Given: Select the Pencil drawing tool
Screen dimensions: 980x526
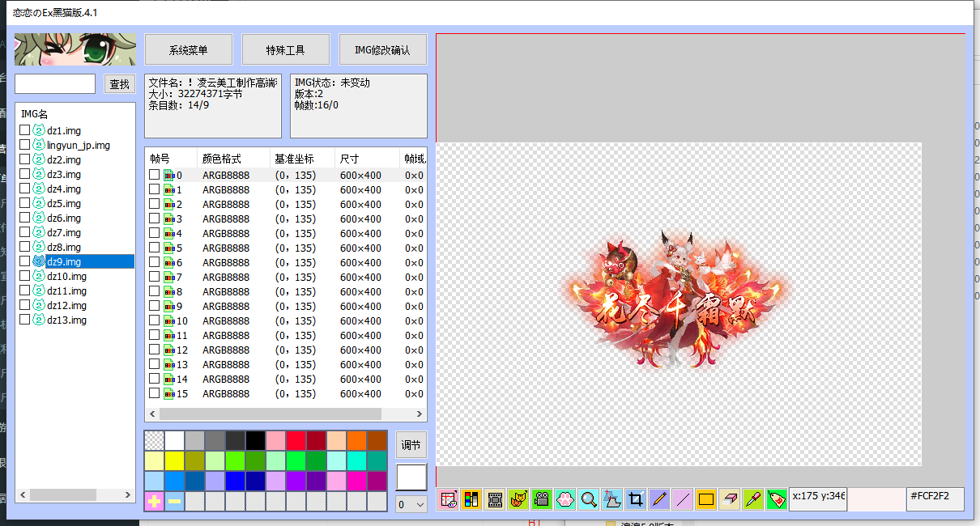Looking at the screenshot, I should point(659,499).
